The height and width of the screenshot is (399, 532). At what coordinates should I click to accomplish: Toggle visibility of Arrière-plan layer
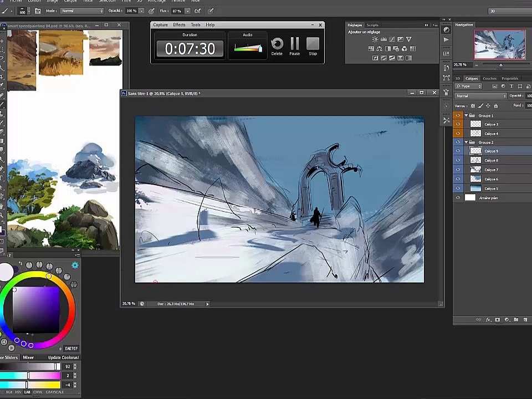tap(458, 197)
